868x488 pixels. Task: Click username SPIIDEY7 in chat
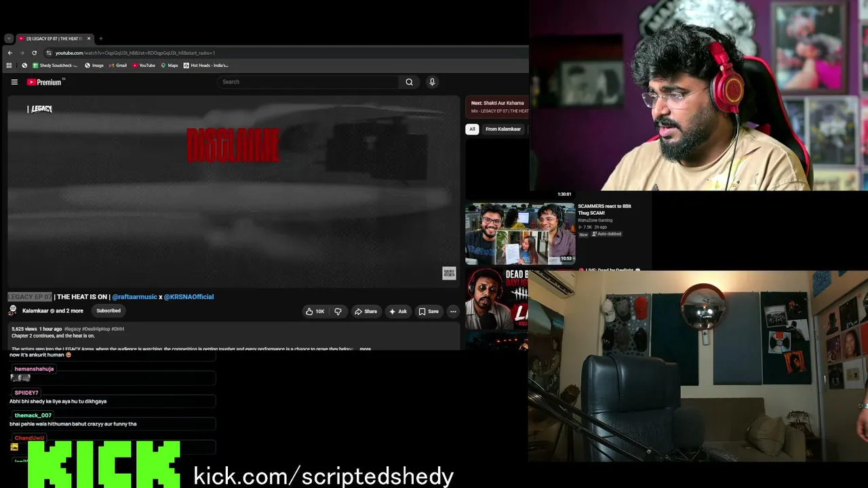(26, 393)
